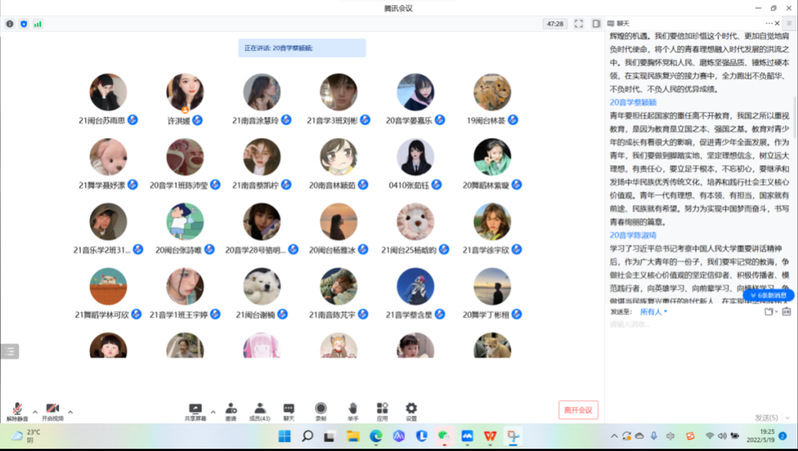Screen dimensions: 798x451
Task: Expand audio options arrow beside 解除静音
Action: [35, 411]
